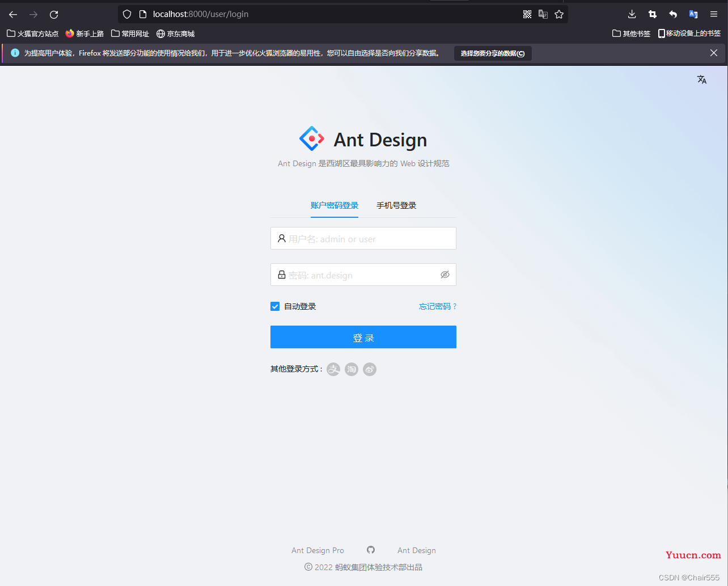Image resolution: width=728 pixels, height=586 pixels.
Task: Open the Ant Design Pro footer link
Action: click(x=318, y=550)
